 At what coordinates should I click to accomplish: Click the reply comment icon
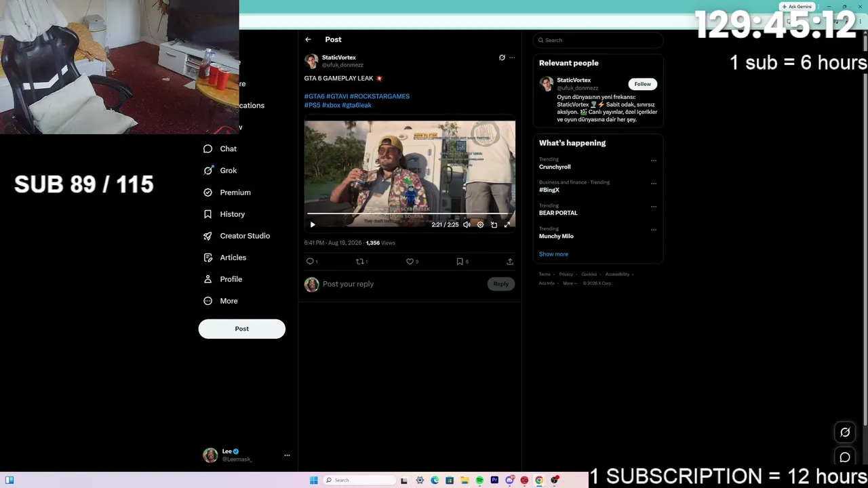[310, 262]
